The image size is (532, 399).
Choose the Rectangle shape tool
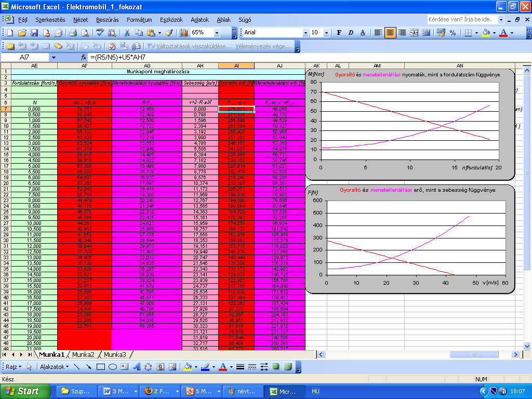[x=100, y=367]
